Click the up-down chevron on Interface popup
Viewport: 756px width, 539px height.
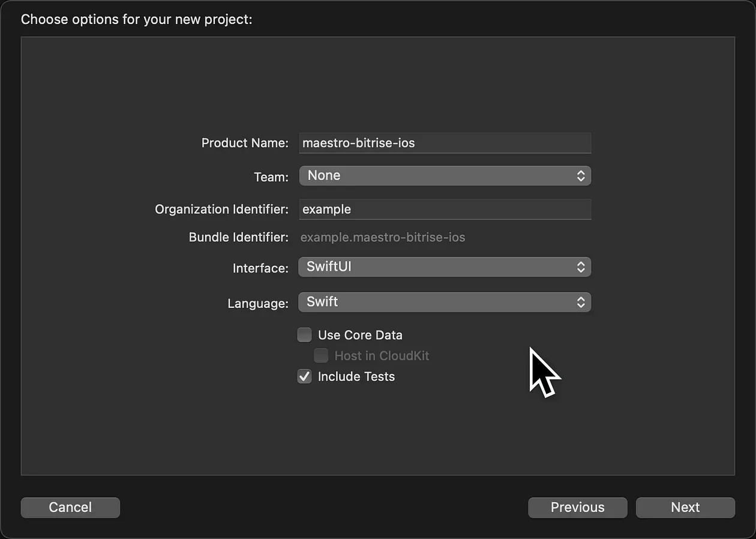[x=580, y=267]
